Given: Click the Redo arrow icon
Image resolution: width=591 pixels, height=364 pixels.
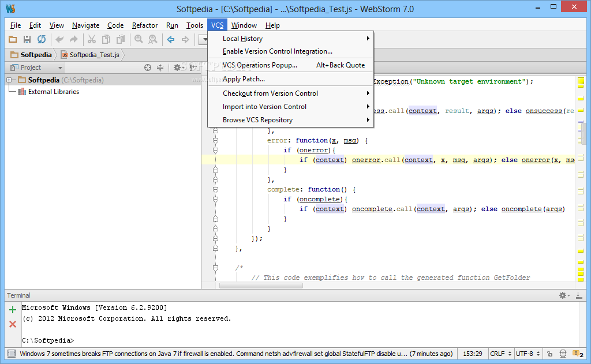Looking at the screenshot, I should [74, 39].
